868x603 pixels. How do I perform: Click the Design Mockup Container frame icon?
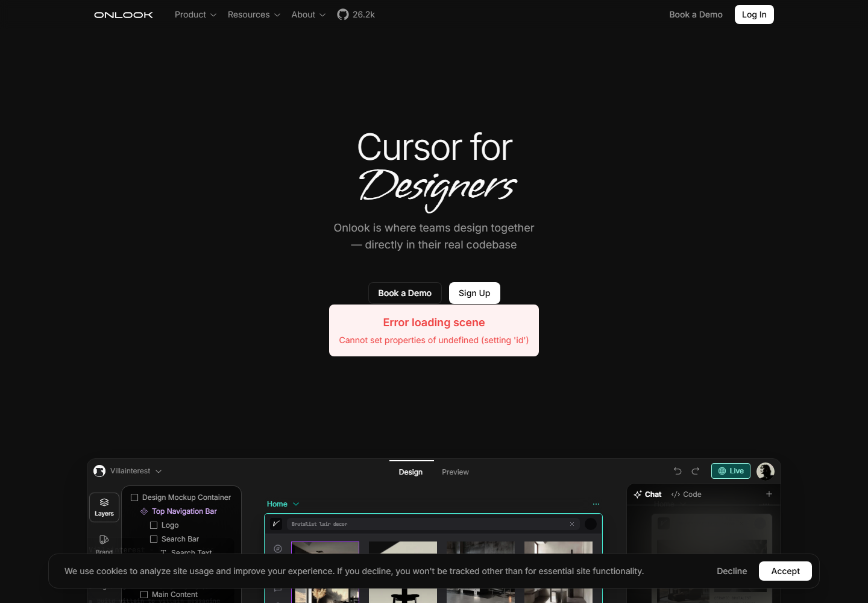(134, 497)
